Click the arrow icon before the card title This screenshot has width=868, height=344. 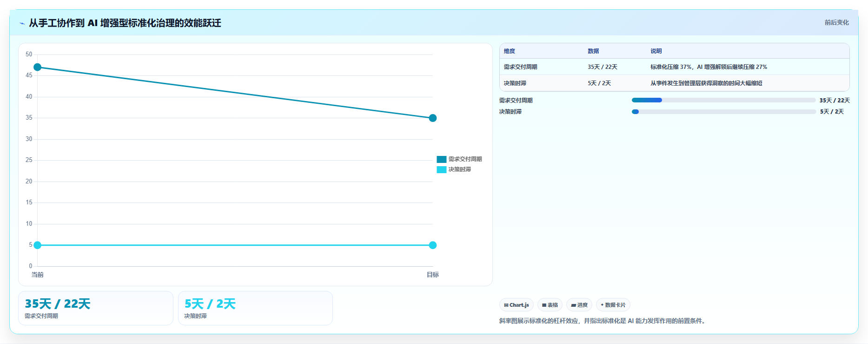22,23
